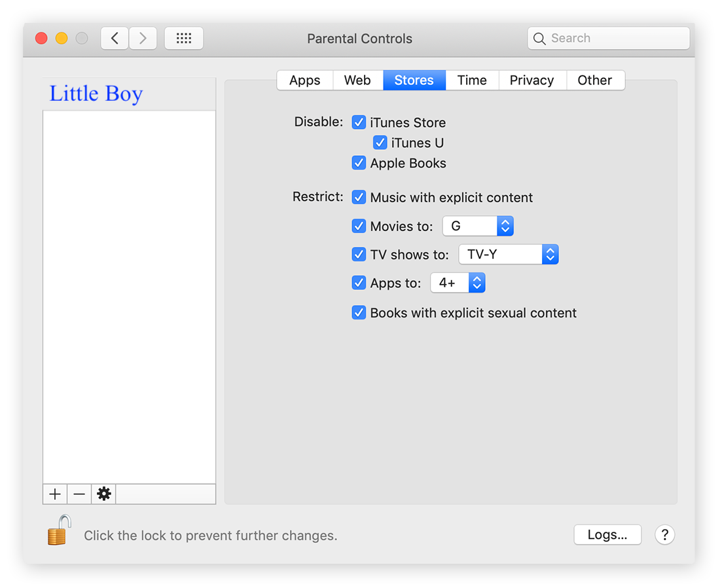Uncheck Music with explicit content
The width and height of the screenshot is (720, 588).
point(359,198)
